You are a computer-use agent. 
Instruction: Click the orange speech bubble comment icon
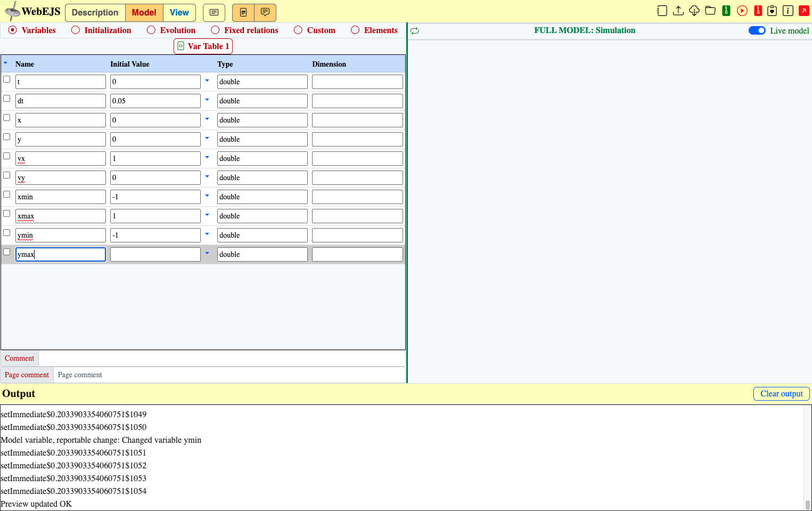pos(265,12)
